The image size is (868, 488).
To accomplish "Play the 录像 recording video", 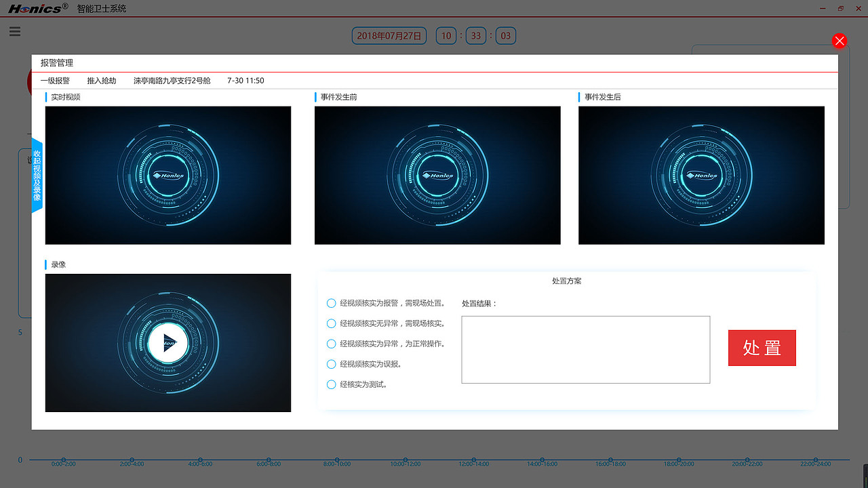I will (167, 343).
